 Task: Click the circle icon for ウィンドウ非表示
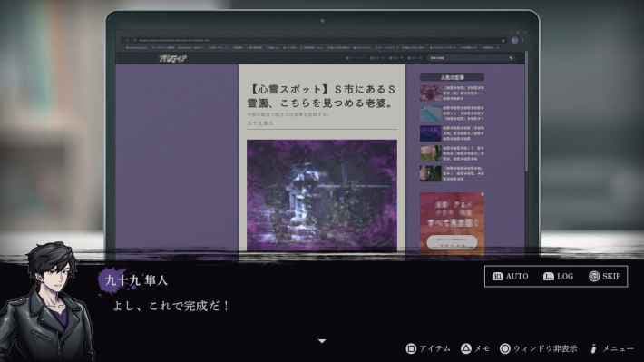coord(504,349)
